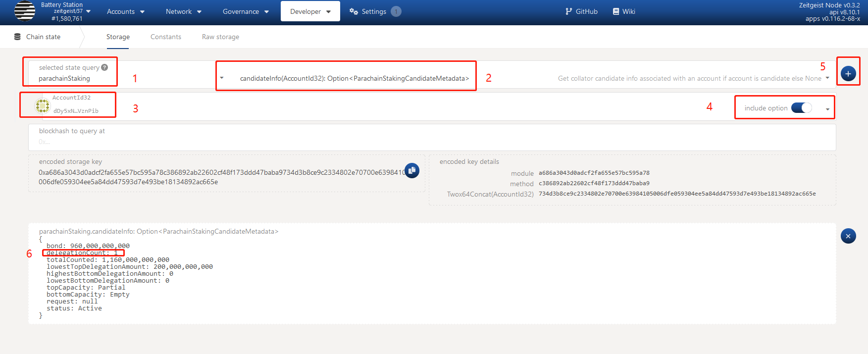Click the Chain state database icon
This screenshot has height=354, width=868.
17,37
